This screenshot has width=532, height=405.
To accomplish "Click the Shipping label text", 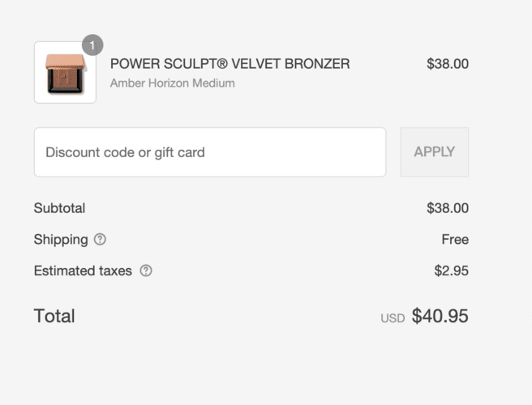I will pyautogui.click(x=60, y=240).
